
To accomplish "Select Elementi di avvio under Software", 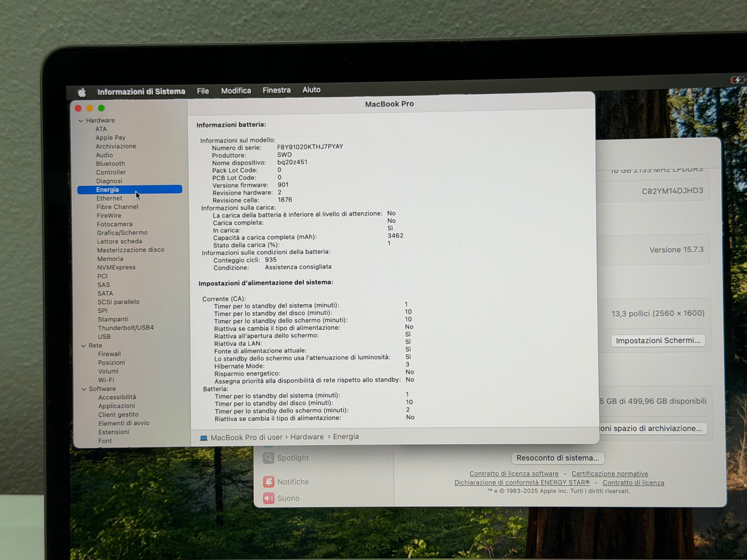I will 124,423.
